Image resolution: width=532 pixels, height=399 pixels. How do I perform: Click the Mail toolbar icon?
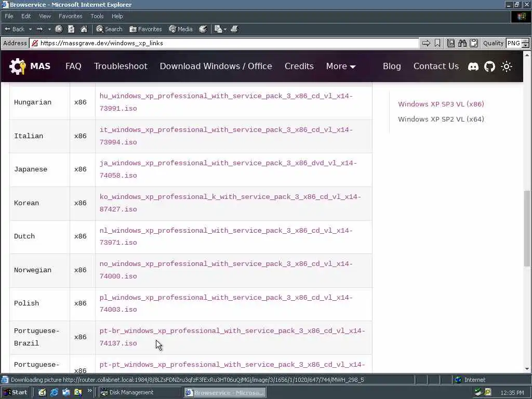pyautogui.click(x=218, y=29)
